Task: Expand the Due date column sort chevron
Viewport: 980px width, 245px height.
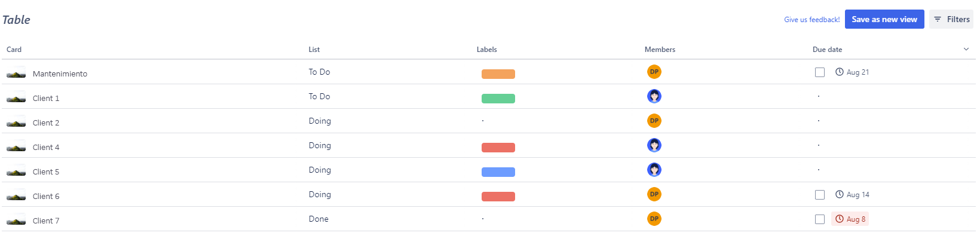Action: (966, 49)
